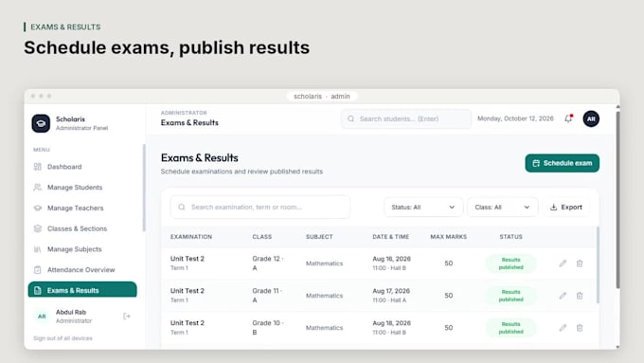Click the exams table scrollbar
The width and height of the screenshot is (644, 363).
(x=598, y=264)
